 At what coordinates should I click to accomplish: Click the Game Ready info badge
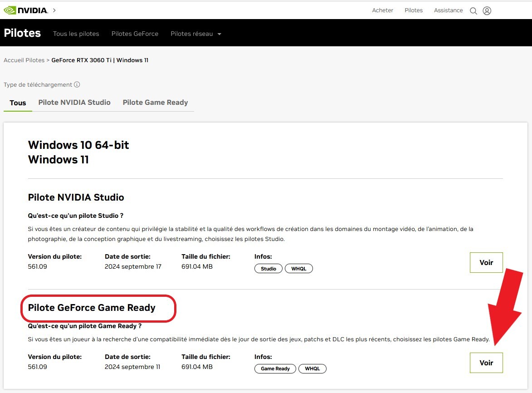pyautogui.click(x=275, y=368)
